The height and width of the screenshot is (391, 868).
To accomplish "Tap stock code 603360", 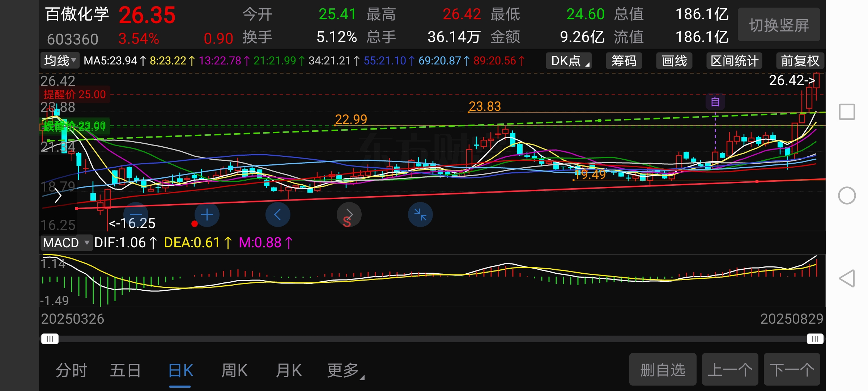I will tap(72, 39).
